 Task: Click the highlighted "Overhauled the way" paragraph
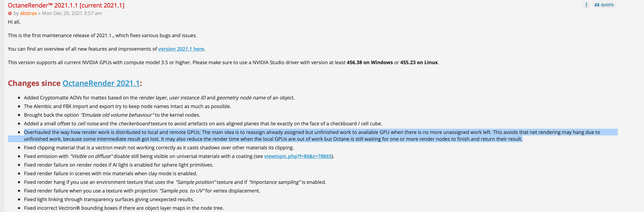250,136
